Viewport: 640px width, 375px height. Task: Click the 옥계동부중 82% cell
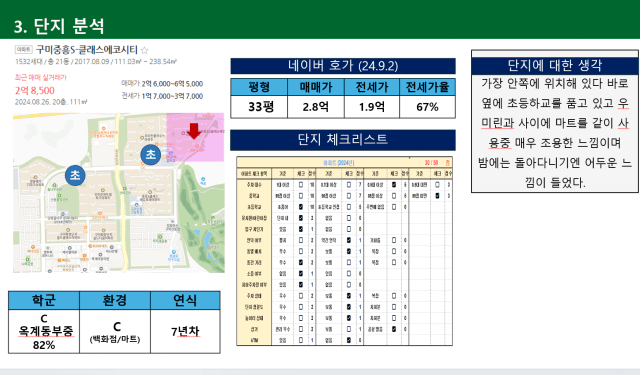[44, 331]
